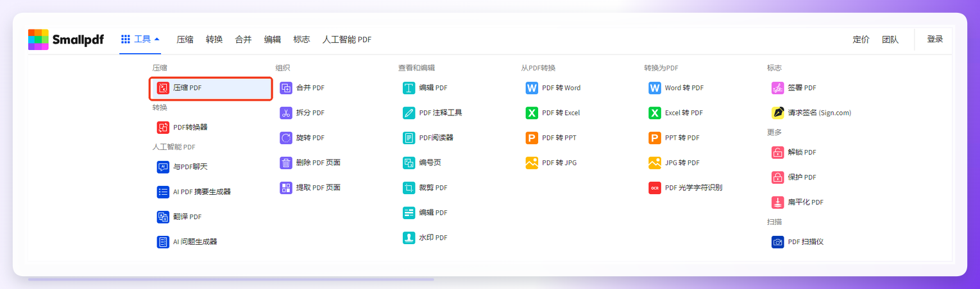Viewport: 980px width, 289px height.
Task: Open 压缩 in the top navigation bar
Action: 185,39
